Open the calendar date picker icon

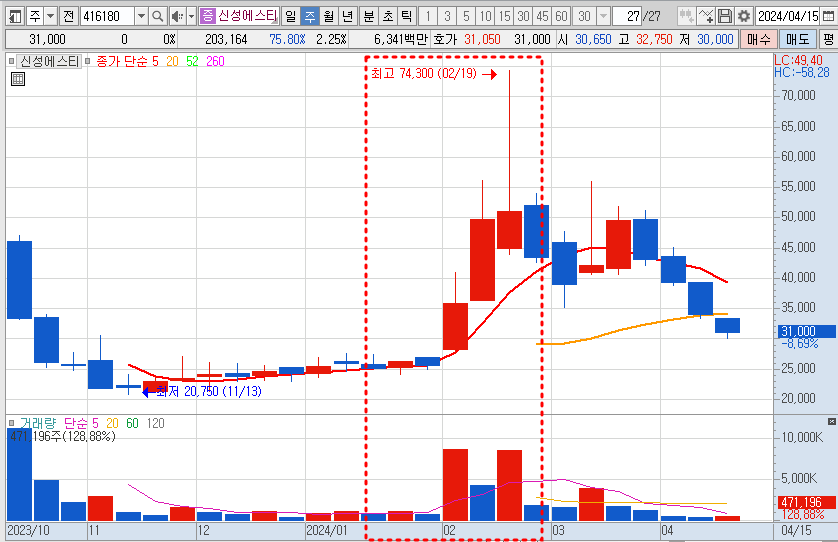828,16
